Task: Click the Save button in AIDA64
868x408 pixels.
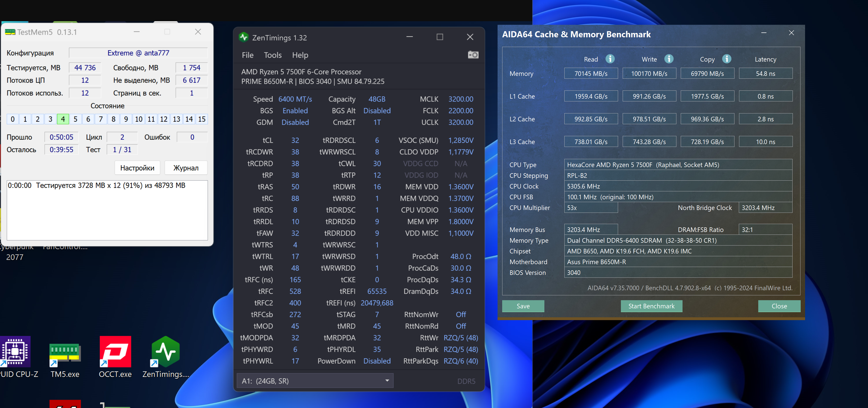Action: coord(523,306)
